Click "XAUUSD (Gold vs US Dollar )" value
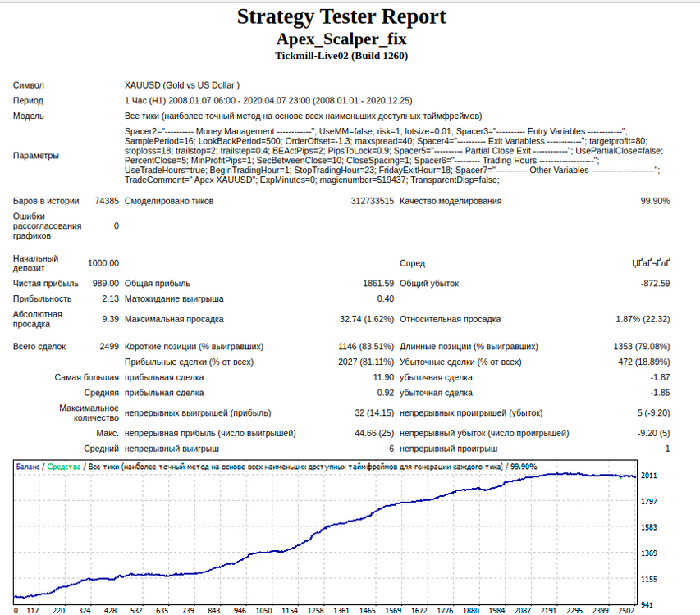The width and height of the screenshot is (700, 615). coord(182,85)
